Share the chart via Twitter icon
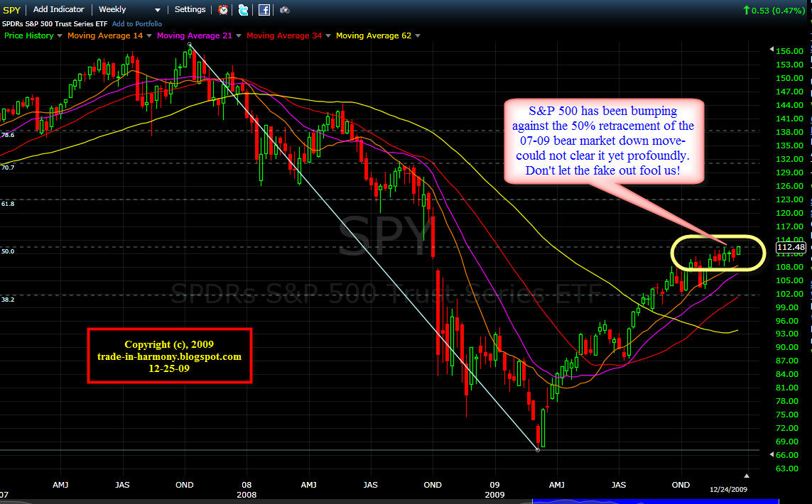The width and height of the screenshot is (812, 504). (244, 10)
